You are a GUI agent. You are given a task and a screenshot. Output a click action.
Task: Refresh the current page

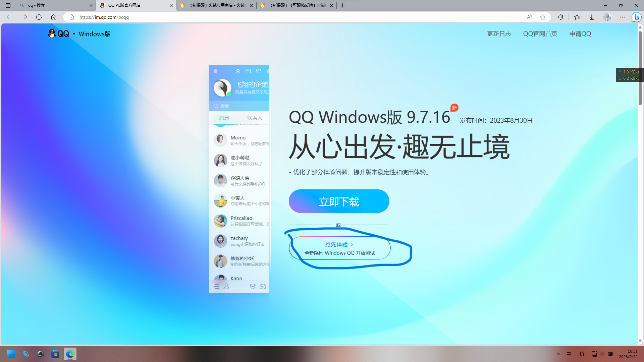(x=39, y=17)
